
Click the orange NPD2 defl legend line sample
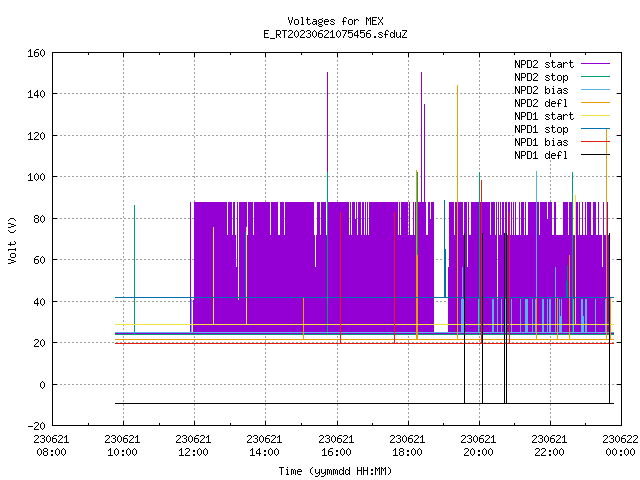tap(595, 103)
